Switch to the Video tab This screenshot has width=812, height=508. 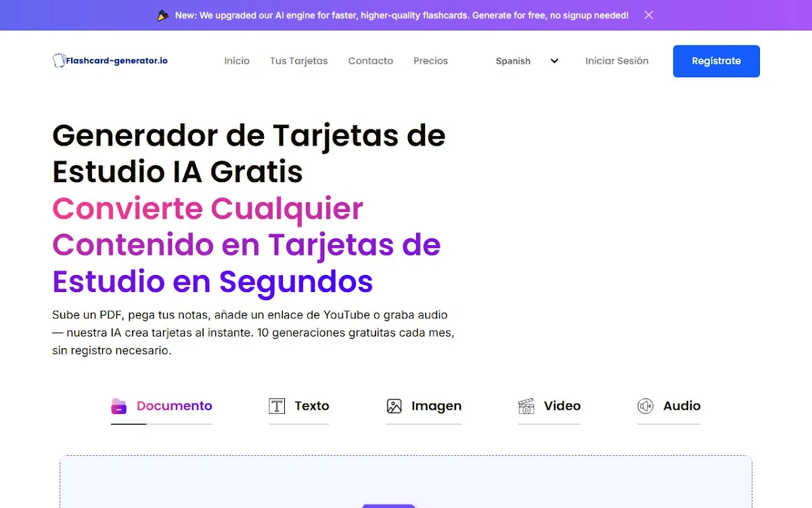point(549,406)
